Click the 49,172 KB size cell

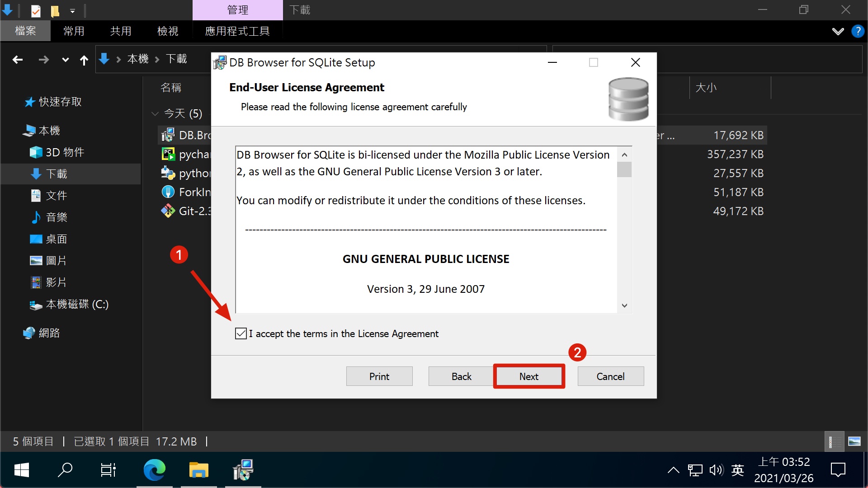coord(738,211)
